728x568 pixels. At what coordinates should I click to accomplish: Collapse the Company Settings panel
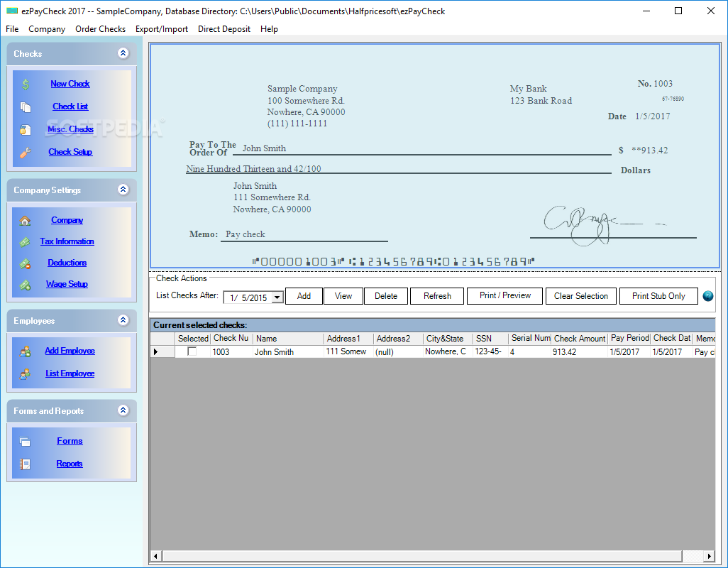123,190
